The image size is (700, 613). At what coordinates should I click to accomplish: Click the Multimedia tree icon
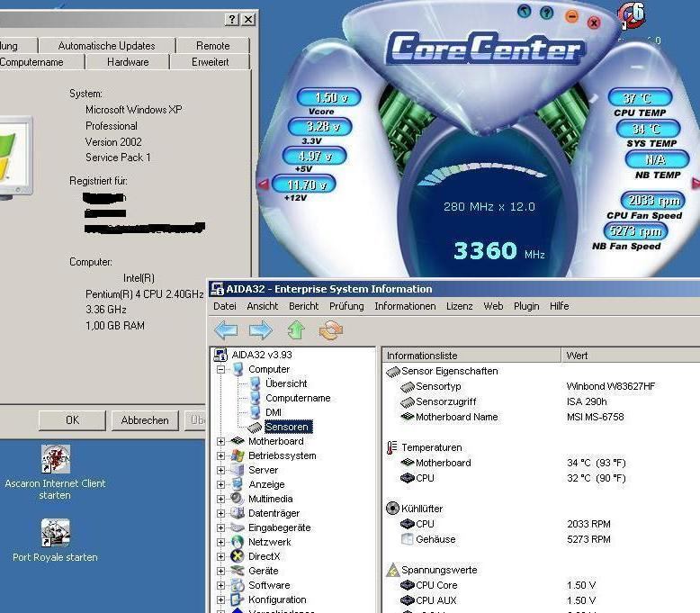[238, 499]
